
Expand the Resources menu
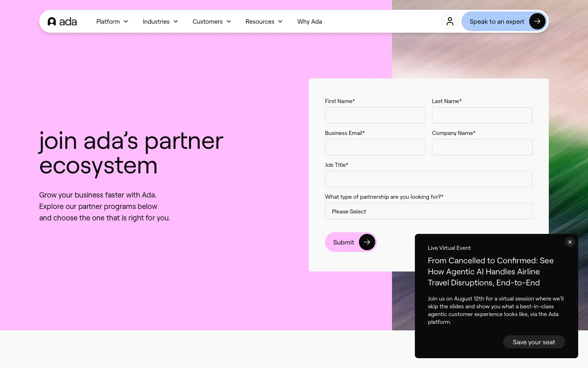(x=264, y=21)
